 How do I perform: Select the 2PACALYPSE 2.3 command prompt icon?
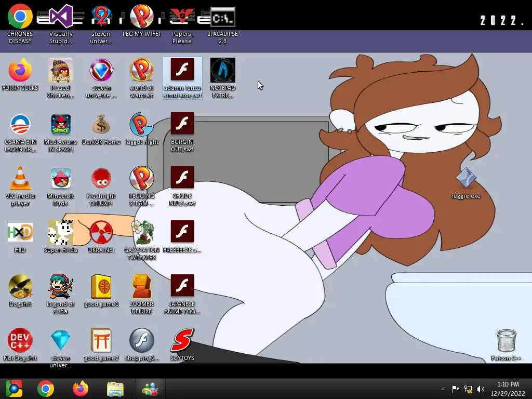point(222,17)
